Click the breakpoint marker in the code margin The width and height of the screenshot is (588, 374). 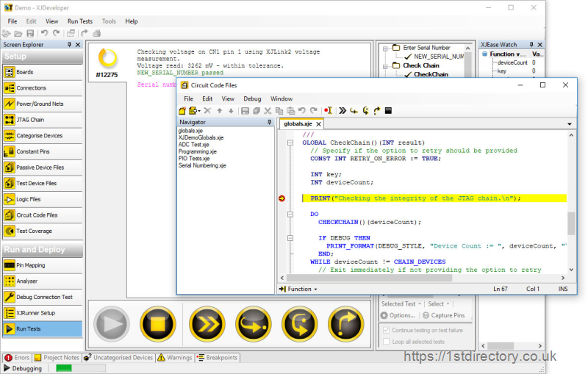pos(282,198)
